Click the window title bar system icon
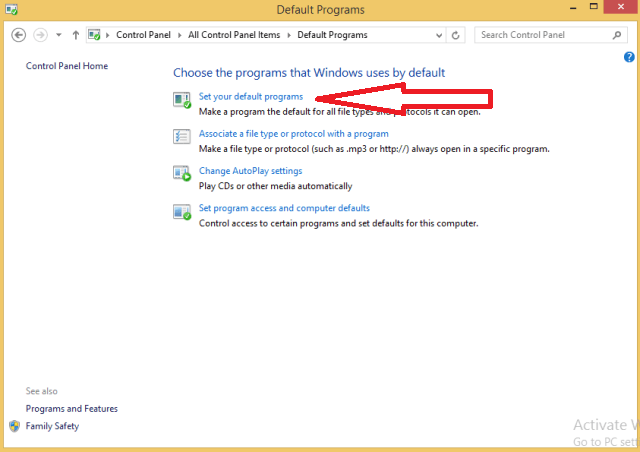 click(x=11, y=9)
